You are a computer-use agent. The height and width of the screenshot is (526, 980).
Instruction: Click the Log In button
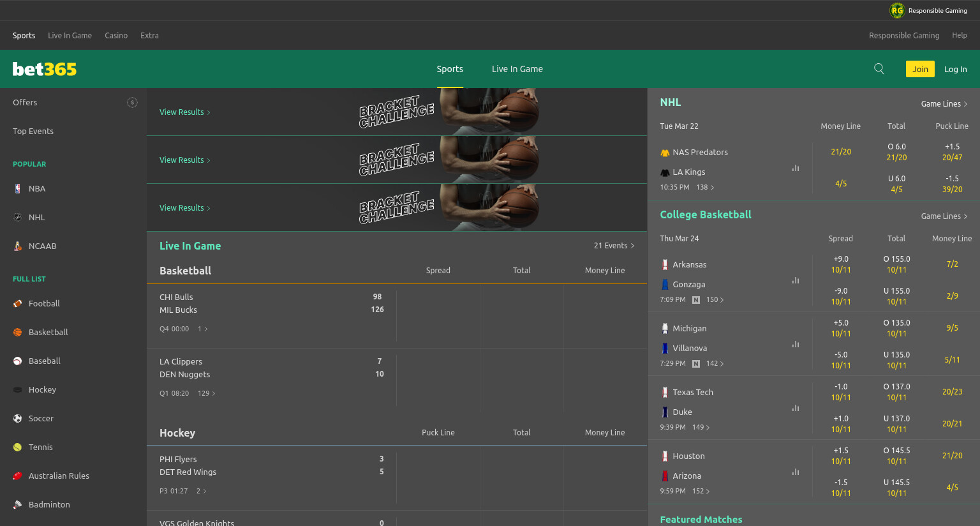tap(955, 69)
